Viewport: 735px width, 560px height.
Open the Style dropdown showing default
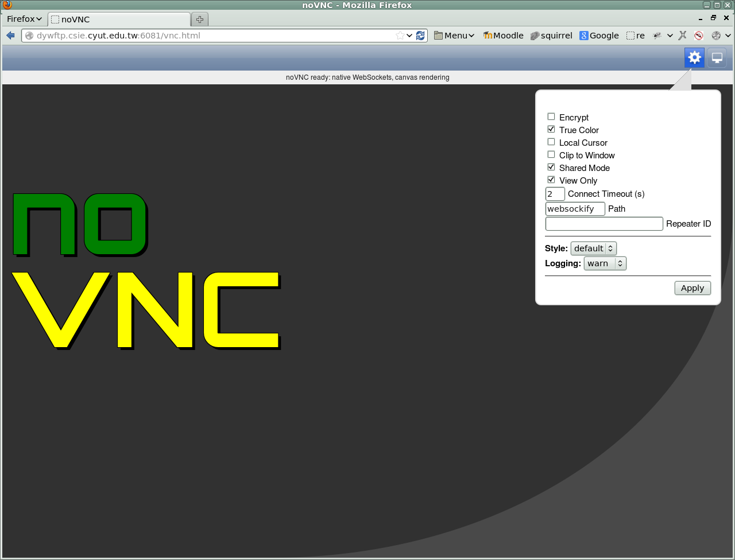pyautogui.click(x=593, y=248)
